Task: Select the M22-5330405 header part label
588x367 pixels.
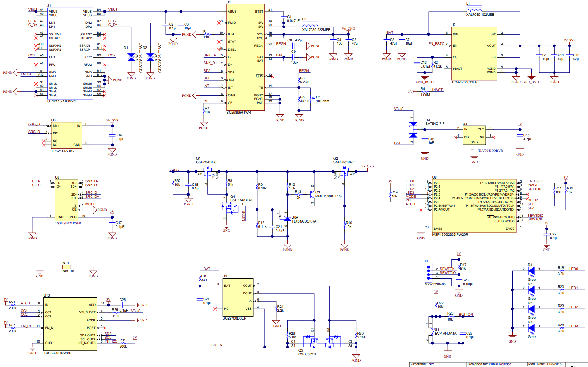Action: point(435,284)
